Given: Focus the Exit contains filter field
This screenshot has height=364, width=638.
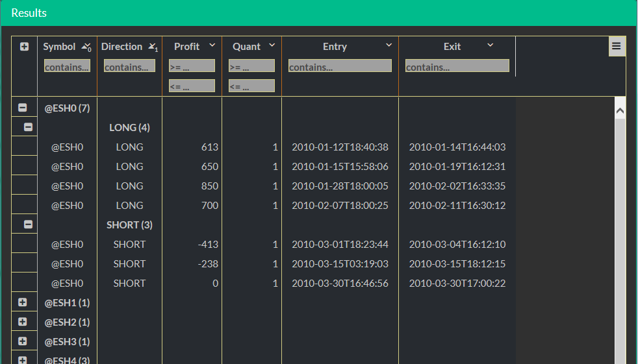Looking at the screenshot, I should 457,66.
